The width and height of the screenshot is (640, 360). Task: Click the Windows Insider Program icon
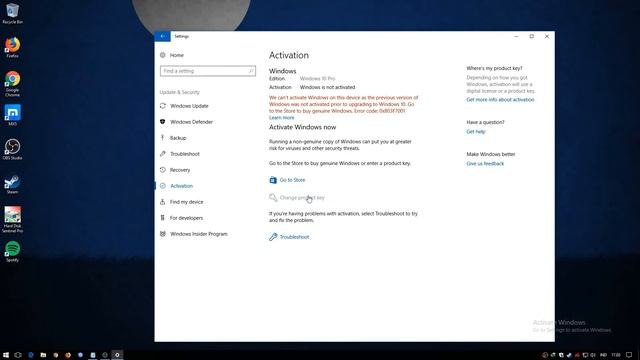point(162,234)
